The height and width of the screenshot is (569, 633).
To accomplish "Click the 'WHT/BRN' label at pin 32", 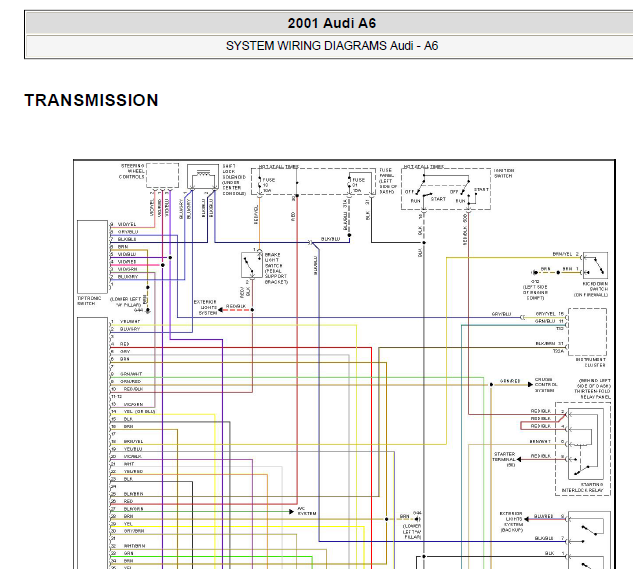I will point(134,546).
